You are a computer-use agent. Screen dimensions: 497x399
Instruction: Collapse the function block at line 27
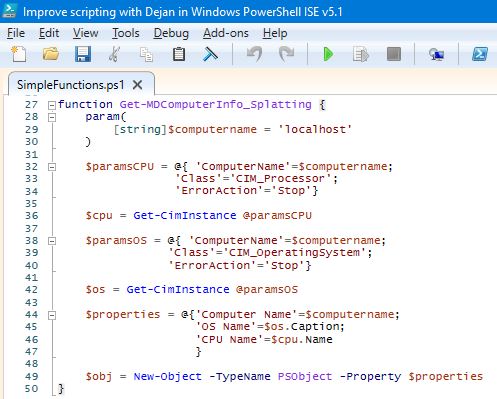pyautogui.click(x=52, y=105)
